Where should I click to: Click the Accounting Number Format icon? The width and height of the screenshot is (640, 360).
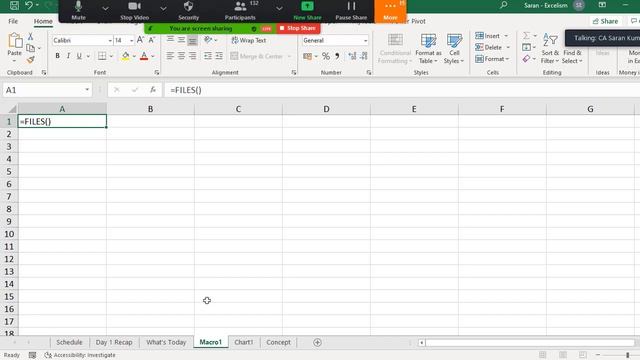307,56
